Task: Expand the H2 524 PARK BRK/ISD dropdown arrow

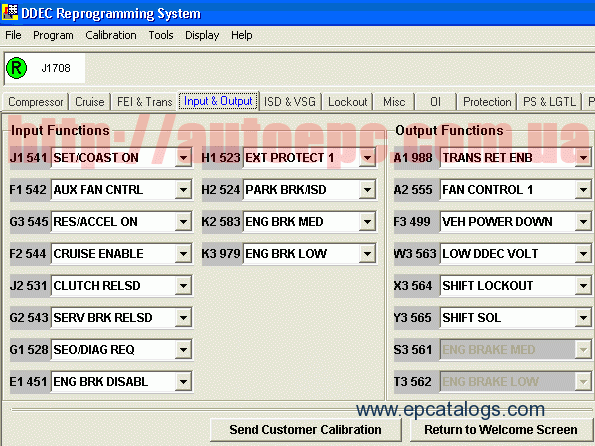Action: point(367,189)
